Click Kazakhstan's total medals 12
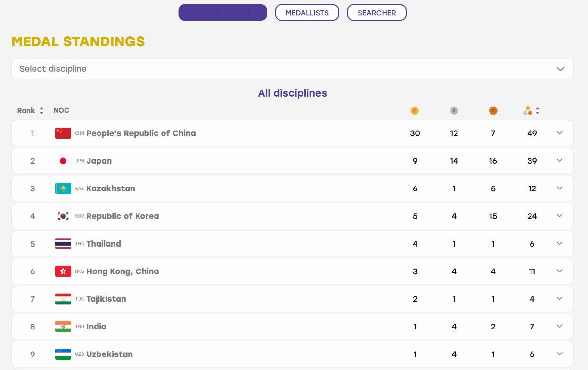The width and height of the screenshot is (588, 370). pos(532,188)
